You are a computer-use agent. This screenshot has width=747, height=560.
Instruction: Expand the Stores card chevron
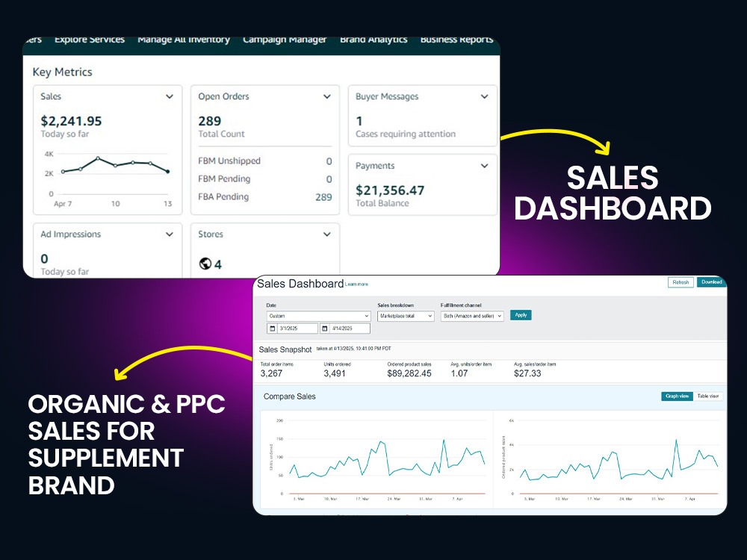[327, 234]
